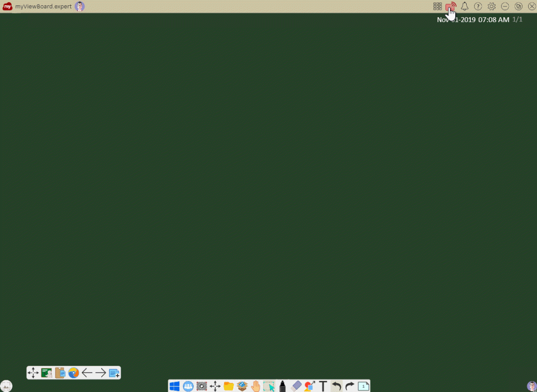Screen dimensions: 537x392
Task: Select the text T tool
Action: pyautogui.click(x=323, y=386)
